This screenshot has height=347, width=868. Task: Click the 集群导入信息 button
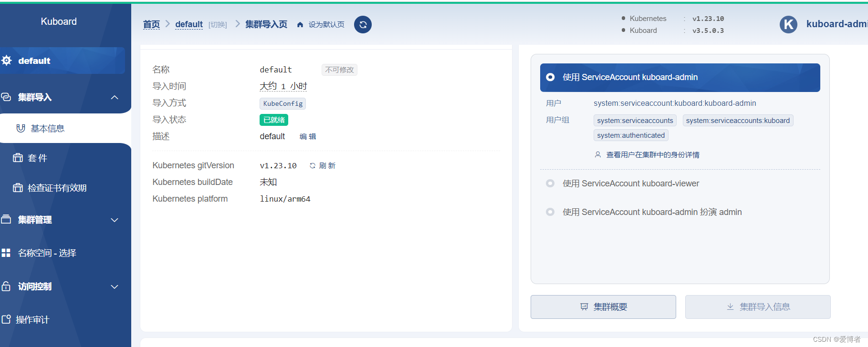(x=758, y=307)
